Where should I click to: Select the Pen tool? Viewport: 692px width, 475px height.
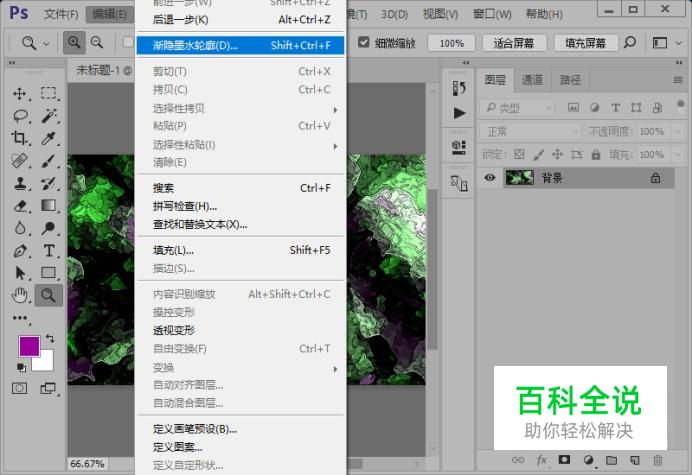click(20, 251)
